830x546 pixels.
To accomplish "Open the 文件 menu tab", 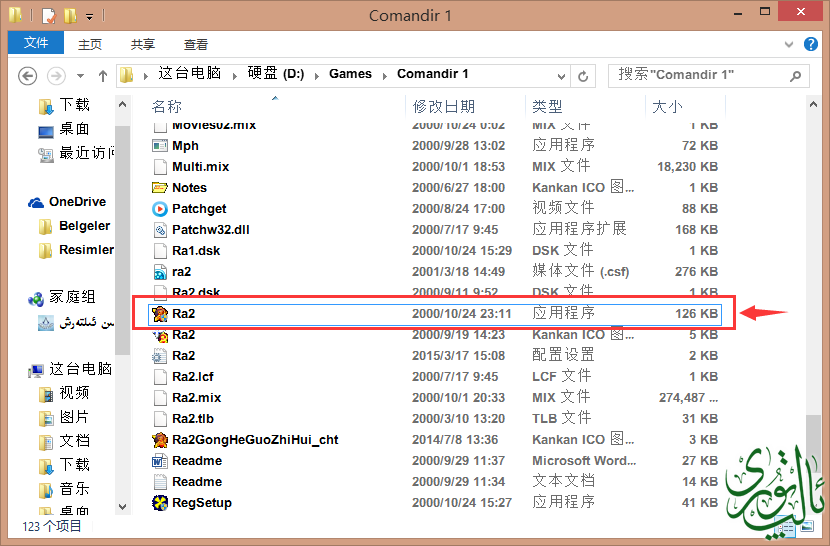I will (x=36, y=42).
